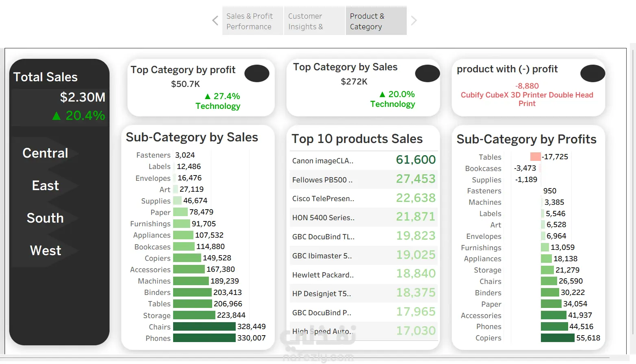Select the Product & Category tab
The height and width of the screenshot is (364, 636).
pos(376,21)
